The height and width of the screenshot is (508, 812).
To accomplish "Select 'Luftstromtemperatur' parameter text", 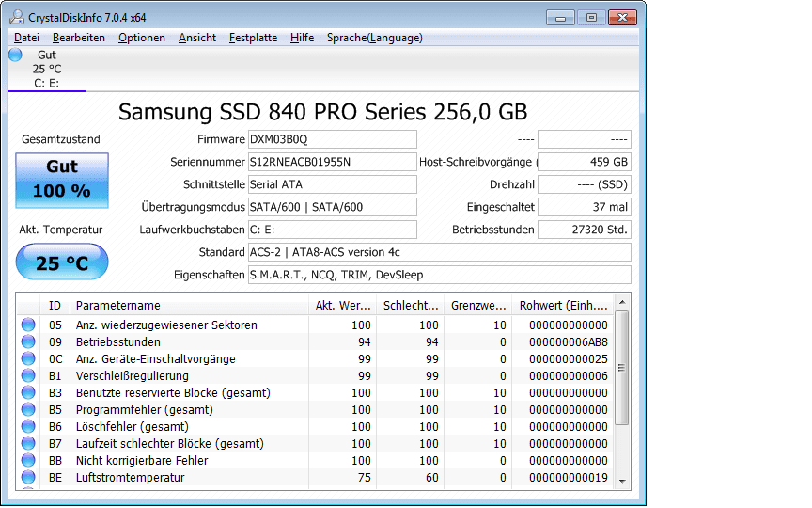I will coord(131,477).
